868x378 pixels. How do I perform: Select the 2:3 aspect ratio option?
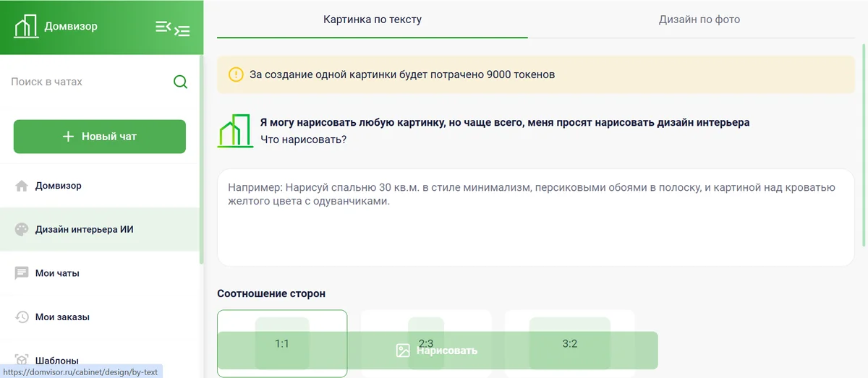(x=426, y=322)
